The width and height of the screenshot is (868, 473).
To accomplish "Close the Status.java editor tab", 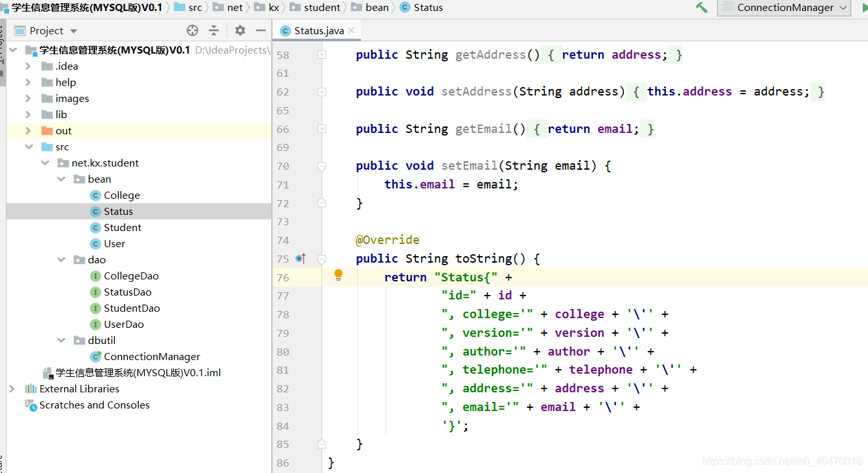I will click(351, 30).
